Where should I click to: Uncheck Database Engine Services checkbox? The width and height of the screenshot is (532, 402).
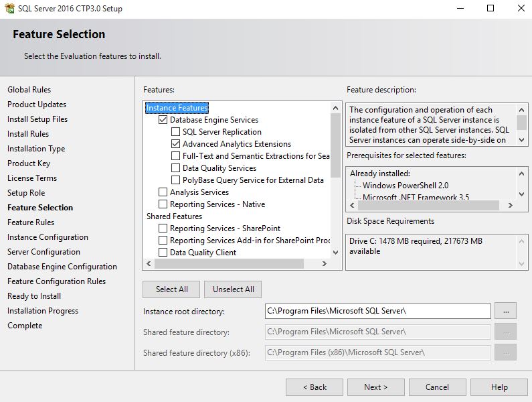[x=163, y=120]
